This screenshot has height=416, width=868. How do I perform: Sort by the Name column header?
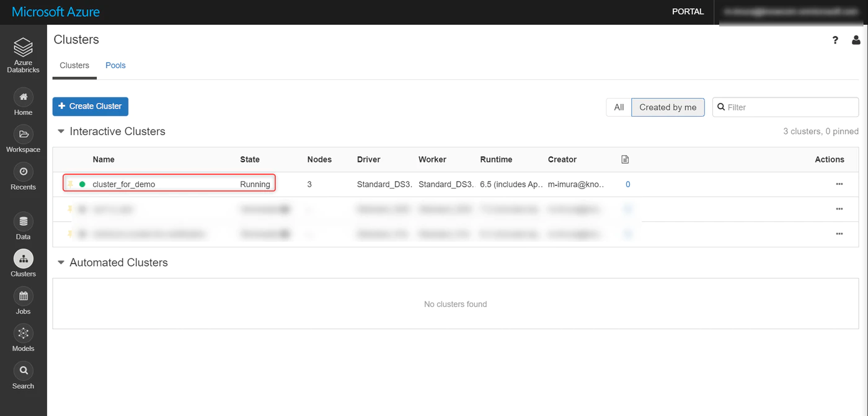(104, 159)
